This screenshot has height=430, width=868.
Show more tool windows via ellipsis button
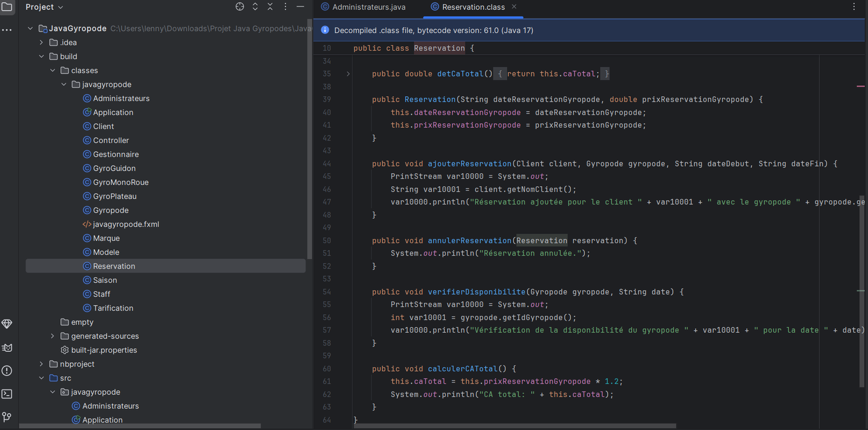tap(7, 30)
